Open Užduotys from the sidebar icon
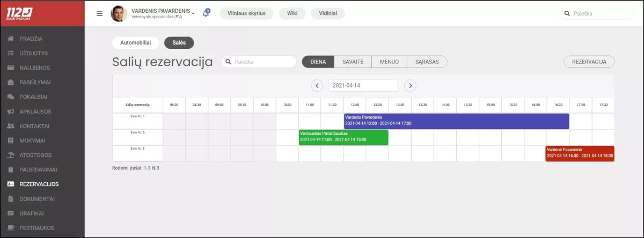 [11, 53]
